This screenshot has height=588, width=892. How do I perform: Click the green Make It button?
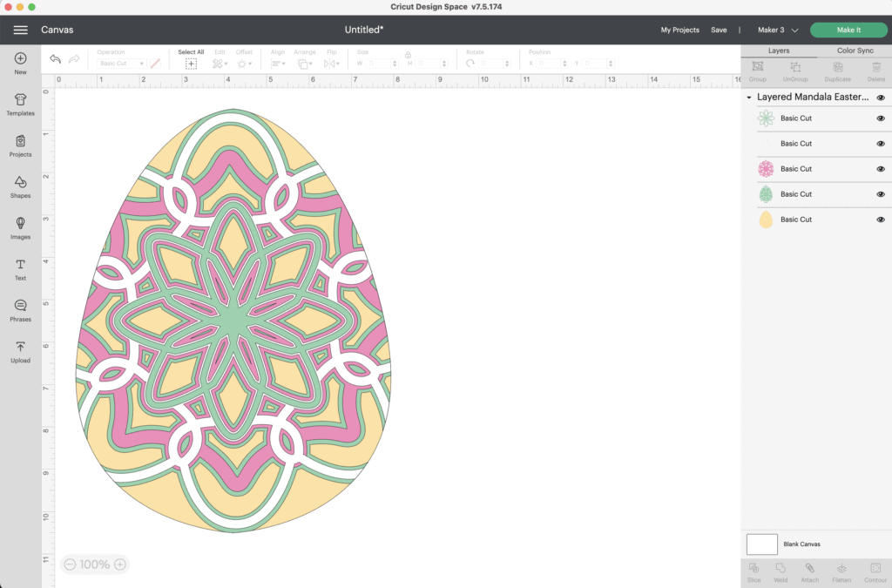848,30
